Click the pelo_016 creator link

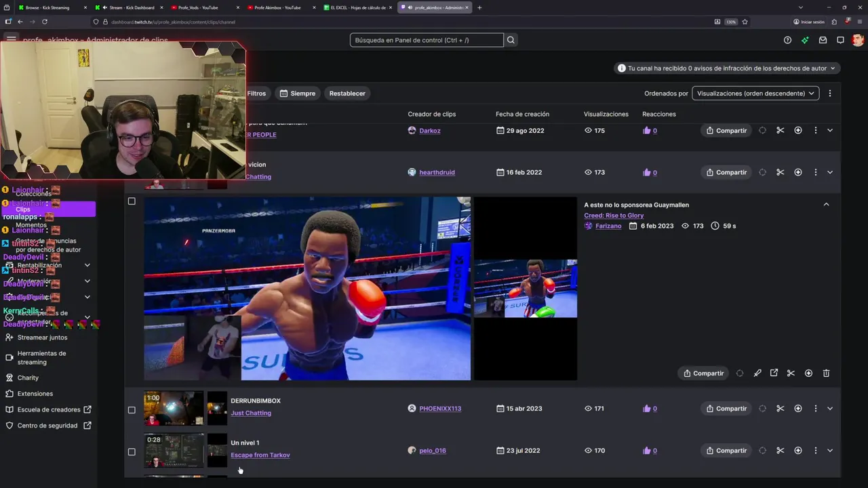point(433,451)
